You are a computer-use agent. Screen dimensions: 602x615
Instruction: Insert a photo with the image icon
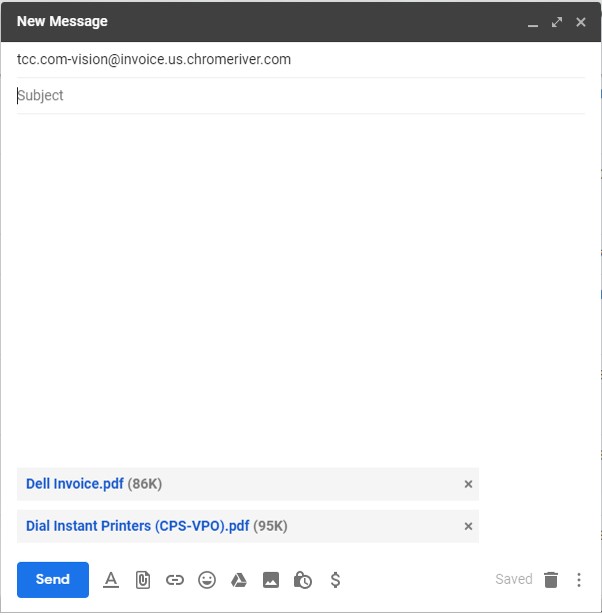click(271, 579)
